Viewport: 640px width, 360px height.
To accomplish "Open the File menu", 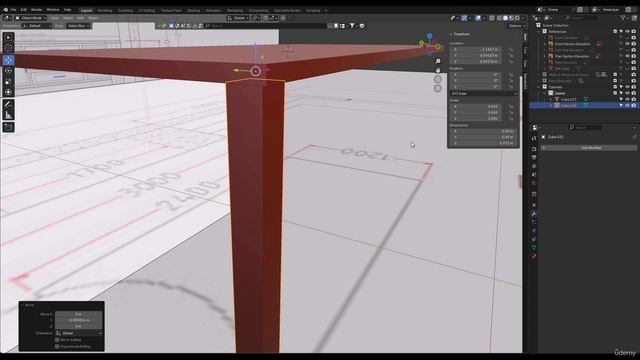I will [13, 10].
